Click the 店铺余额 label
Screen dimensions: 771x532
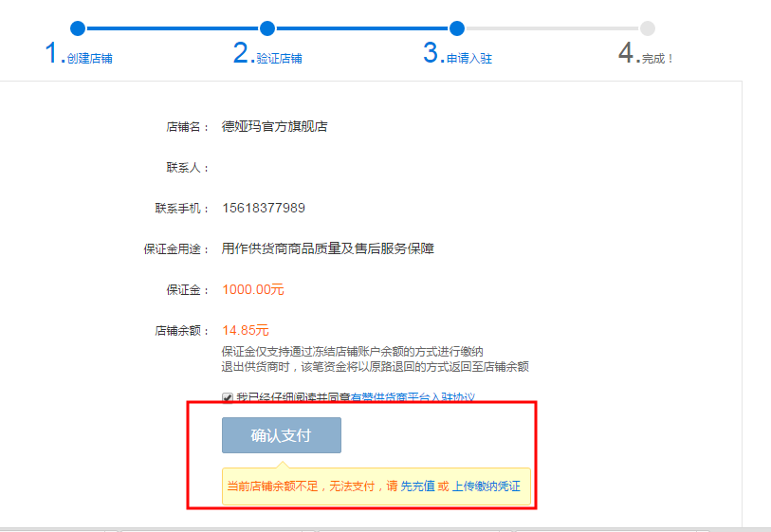point(181,331)
